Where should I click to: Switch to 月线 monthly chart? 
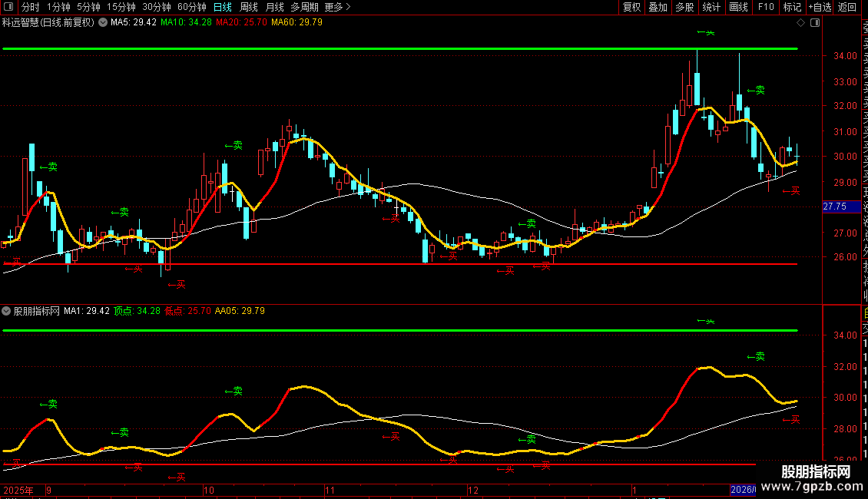coord(274,7)
